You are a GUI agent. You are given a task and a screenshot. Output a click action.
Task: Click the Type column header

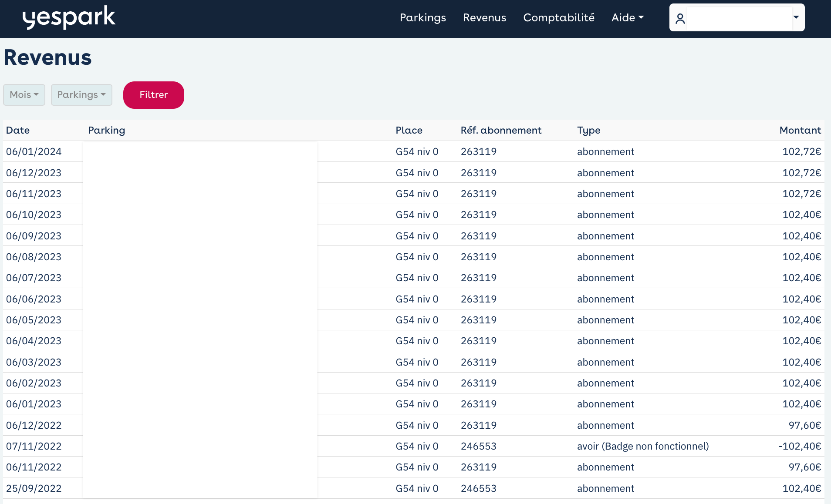589,130
